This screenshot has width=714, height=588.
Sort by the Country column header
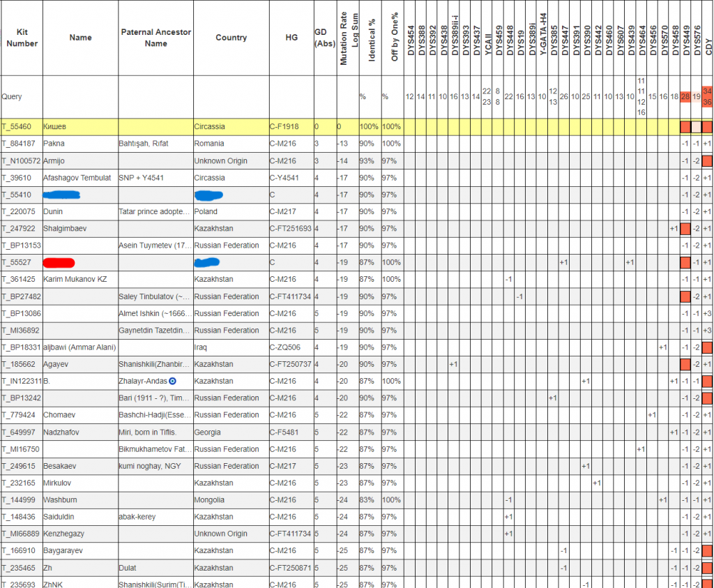231,38
